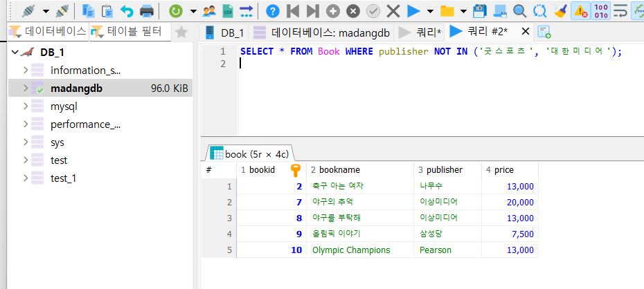Click the save-as snippet icon
This screenshot has height=289, width=644.
(500, 11)
